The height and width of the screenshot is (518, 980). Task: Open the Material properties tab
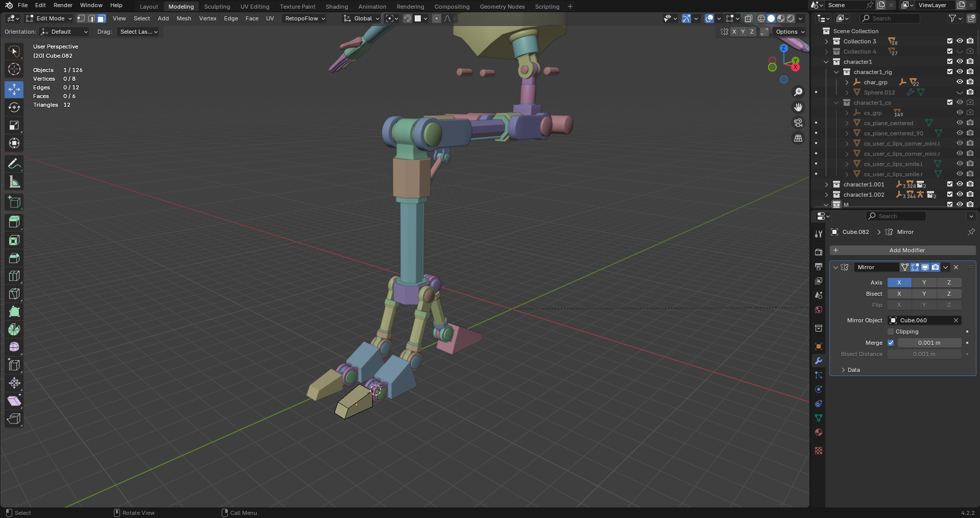[x=819, y=432]
